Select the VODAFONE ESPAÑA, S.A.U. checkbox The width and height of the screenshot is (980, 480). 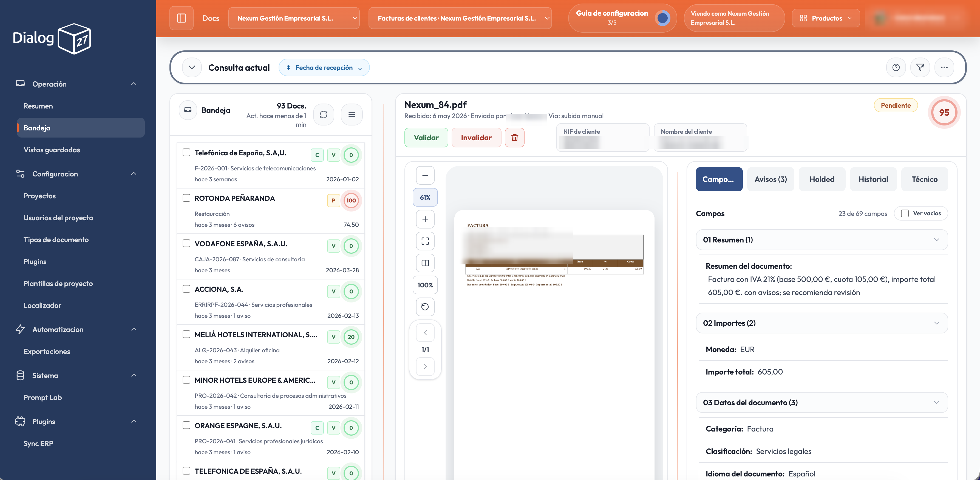186,243
